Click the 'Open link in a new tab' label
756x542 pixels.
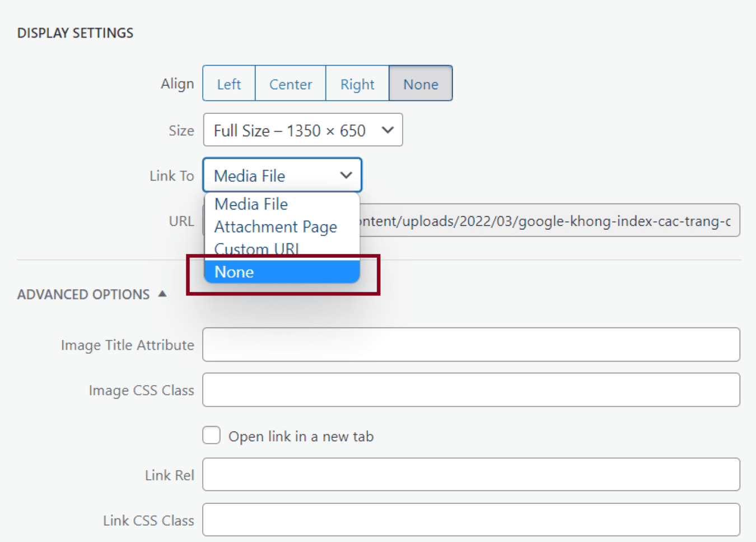click(x=301, y=437)
